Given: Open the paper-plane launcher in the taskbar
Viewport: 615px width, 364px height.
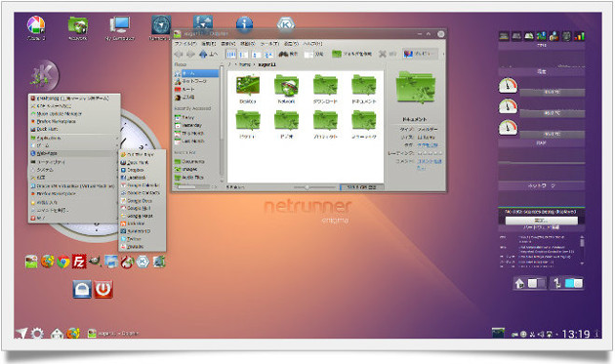Looking at the screenshot, I should pos(21,334).
